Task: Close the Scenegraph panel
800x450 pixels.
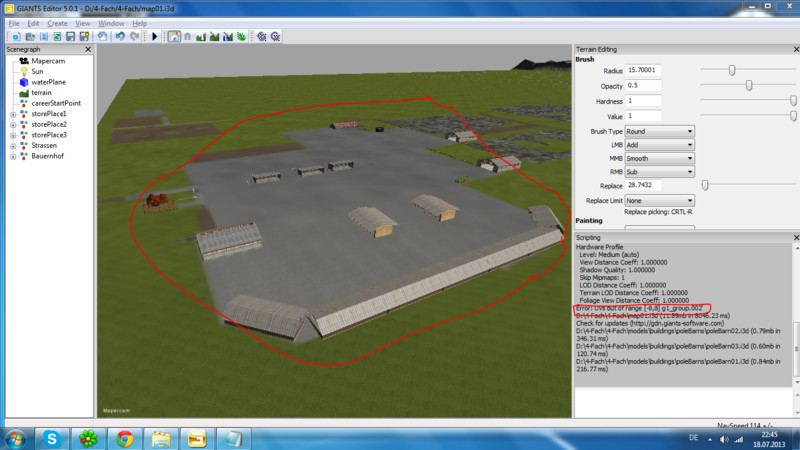Action: click(x=88, y=49)
